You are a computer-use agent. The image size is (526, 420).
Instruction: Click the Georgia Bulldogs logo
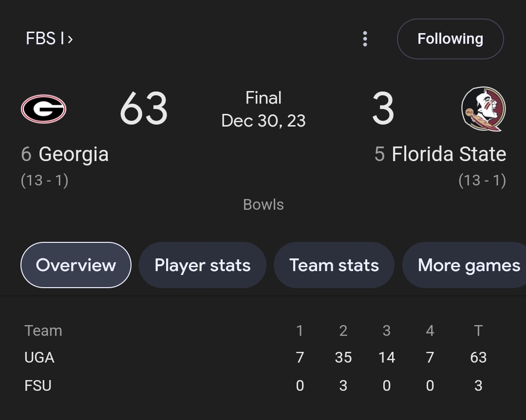click(44, 109)
